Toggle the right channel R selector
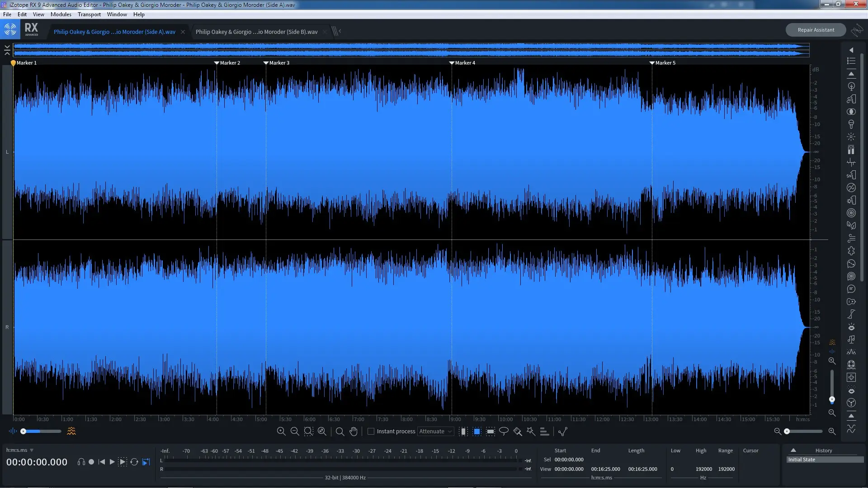This screenshot has width=868, height=488. 7,327
